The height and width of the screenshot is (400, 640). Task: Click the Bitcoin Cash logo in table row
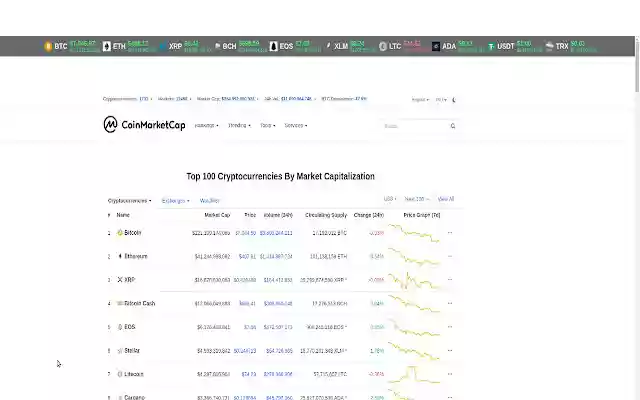click(120, 303)
